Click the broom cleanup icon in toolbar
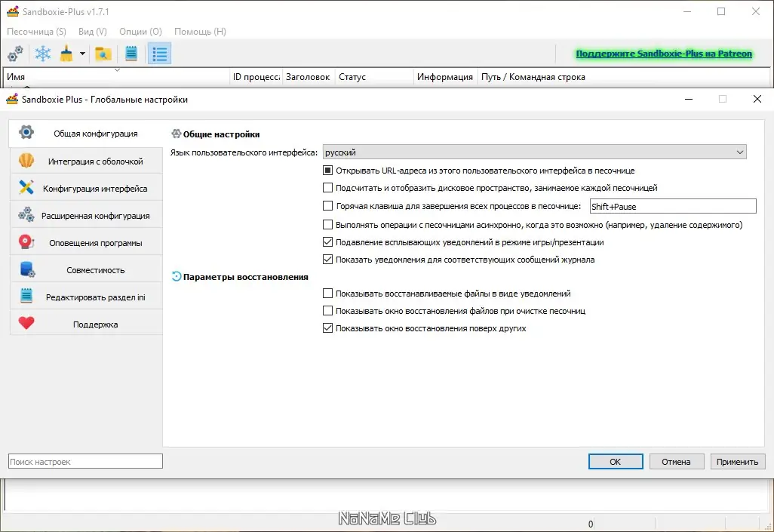The image size is (774, 532). [66, 54]
